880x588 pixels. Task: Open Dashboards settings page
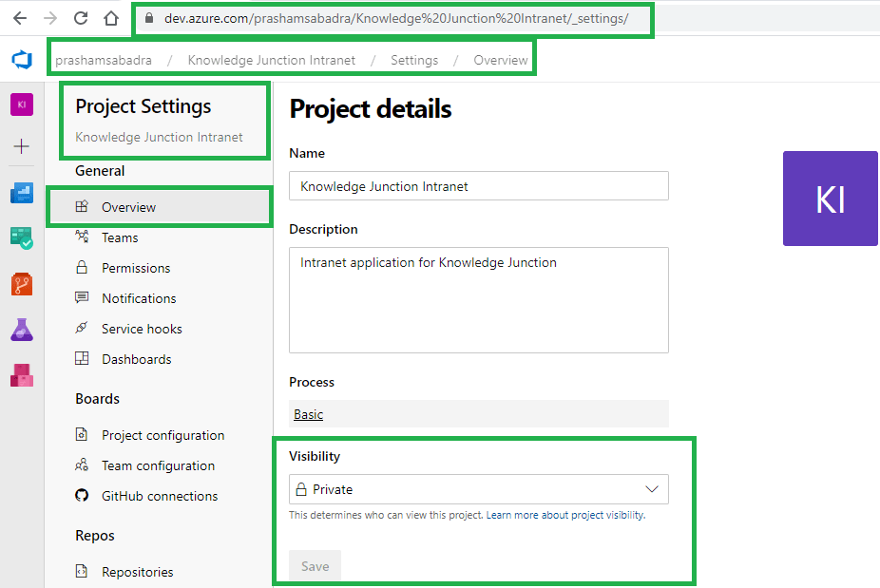tap(137, 359)
